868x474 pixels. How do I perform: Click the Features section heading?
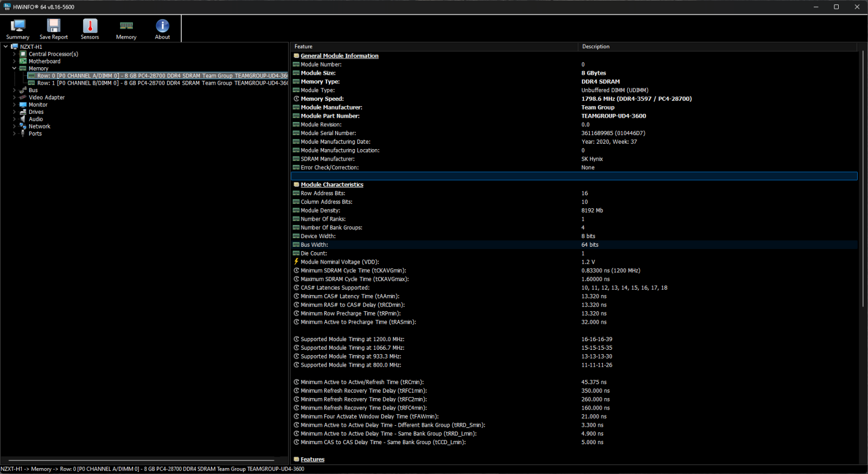[x=312, y=459]
